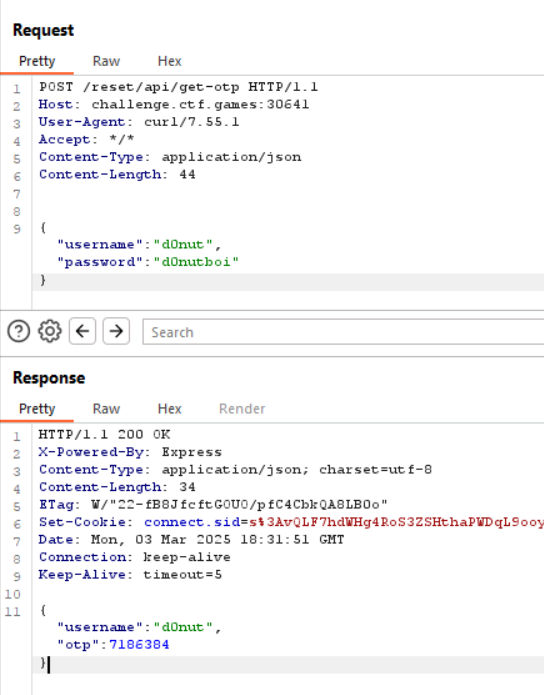This screenshot has width=544, height=695.
Task: Click the password value d0nutboi
Action: (x=196, y=262)
